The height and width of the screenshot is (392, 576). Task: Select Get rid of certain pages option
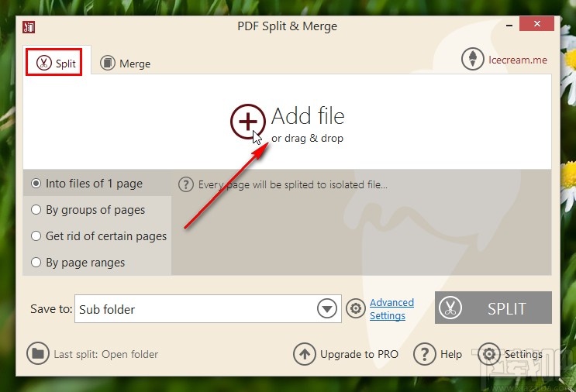point(98,236)
